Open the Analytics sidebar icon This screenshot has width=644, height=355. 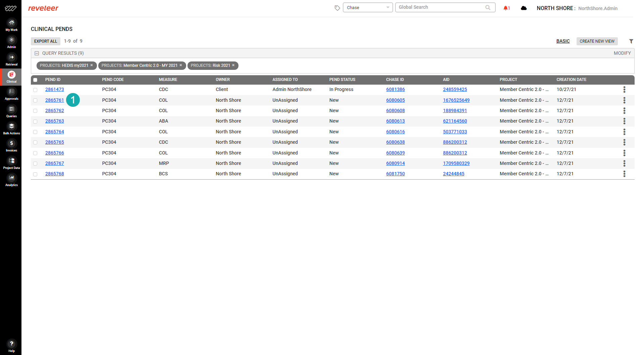pyautogui.click(x=11, y=180)
